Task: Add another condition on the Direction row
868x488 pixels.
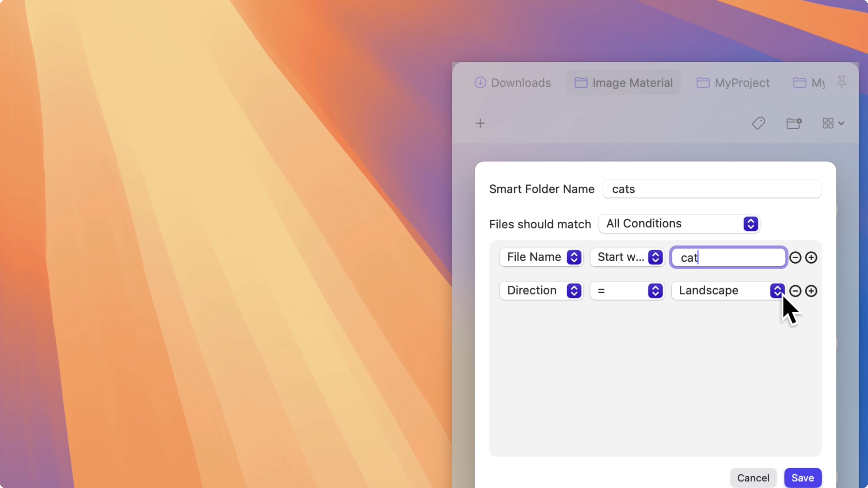Action: (811, 291)
